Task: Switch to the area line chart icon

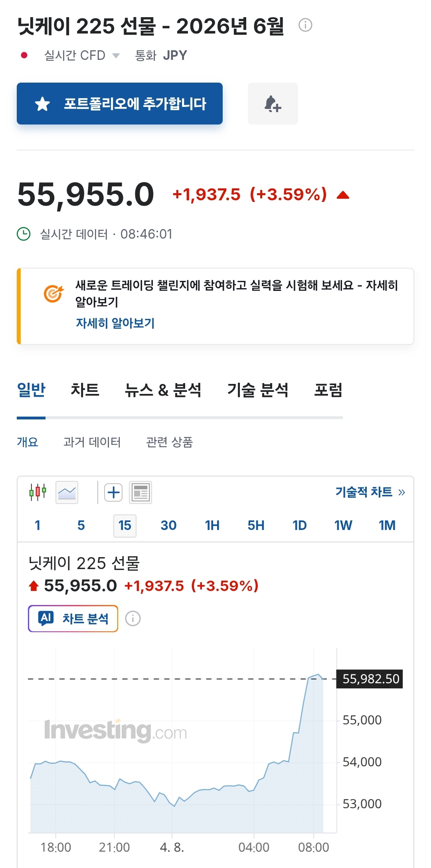Action: click(67, 492)
